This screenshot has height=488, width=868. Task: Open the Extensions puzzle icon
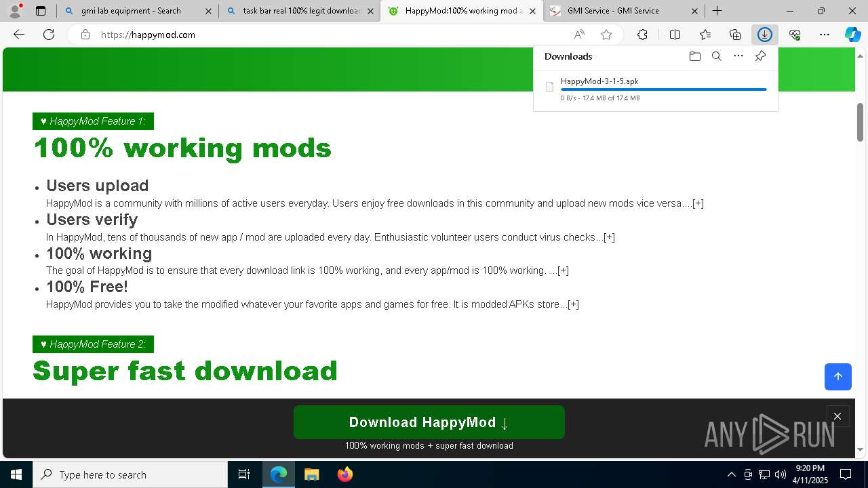pyautogui.click(x=642, y=35)
